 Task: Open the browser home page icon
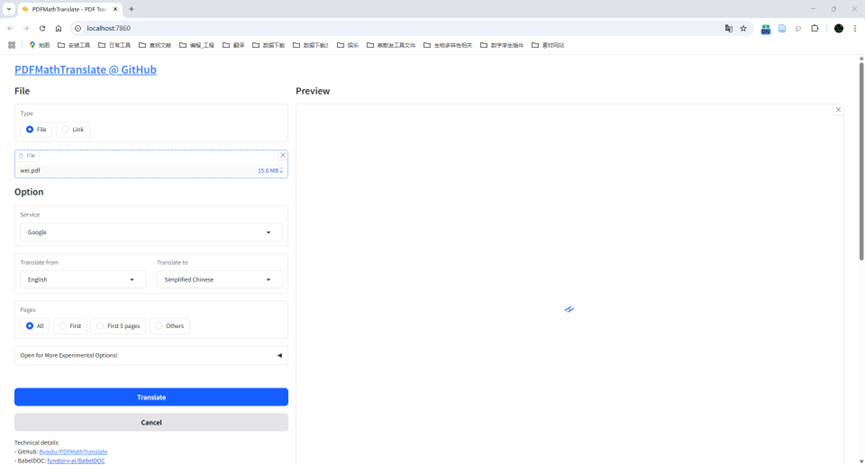point(58,28)
